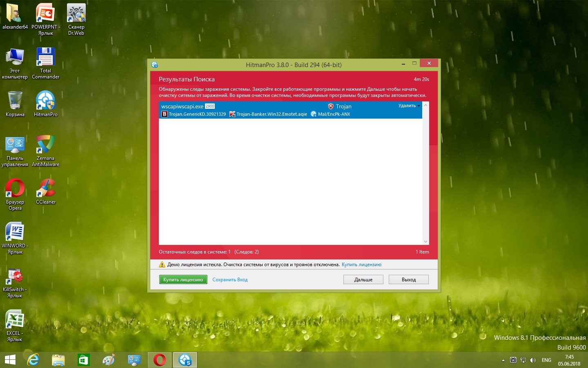Open the Paint palette taskbar icon
588x368 pixels.
click(x=109, y=360)
